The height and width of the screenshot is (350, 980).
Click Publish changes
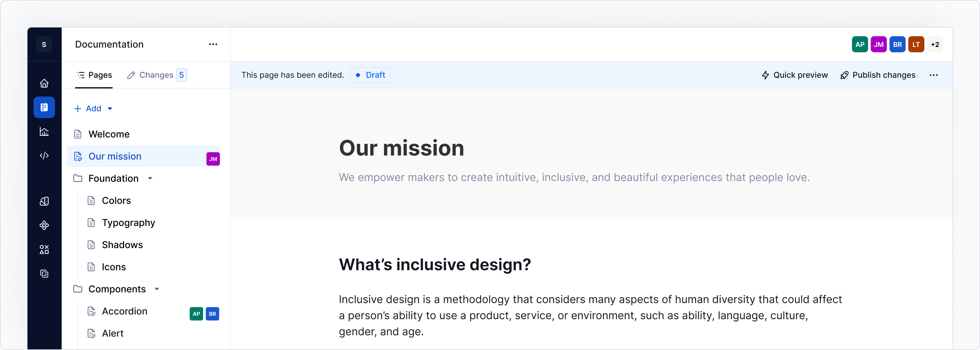[x=877, y=75]
